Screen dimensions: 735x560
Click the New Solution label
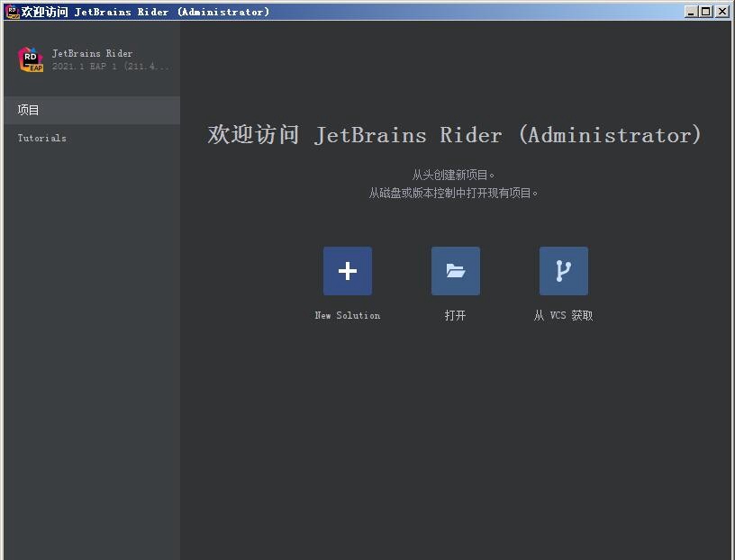pyautogui.click(x=348, y=315)
